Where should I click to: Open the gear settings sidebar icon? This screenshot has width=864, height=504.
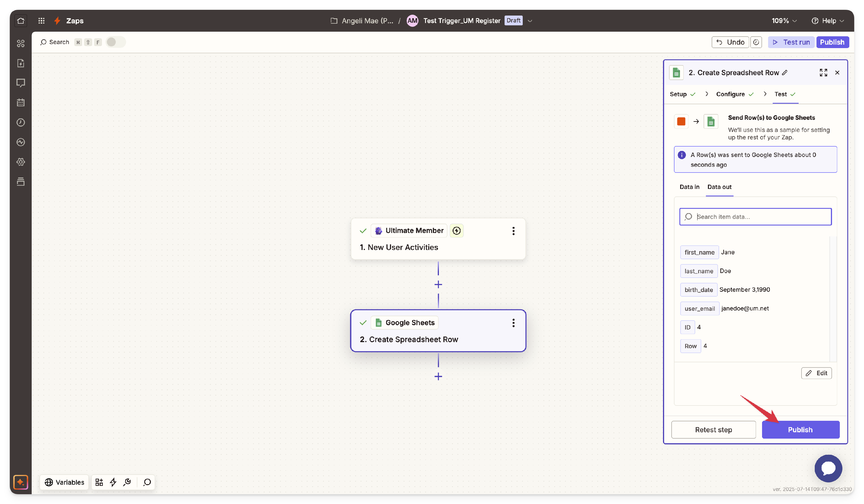pyautogui.click(x=20, y=162)
